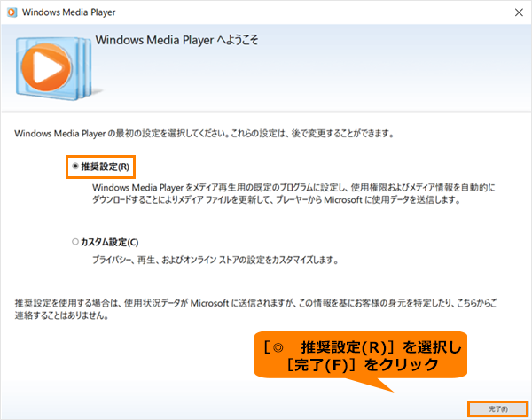
Task: Click the 完了(F) button
Action: point(498,409)
